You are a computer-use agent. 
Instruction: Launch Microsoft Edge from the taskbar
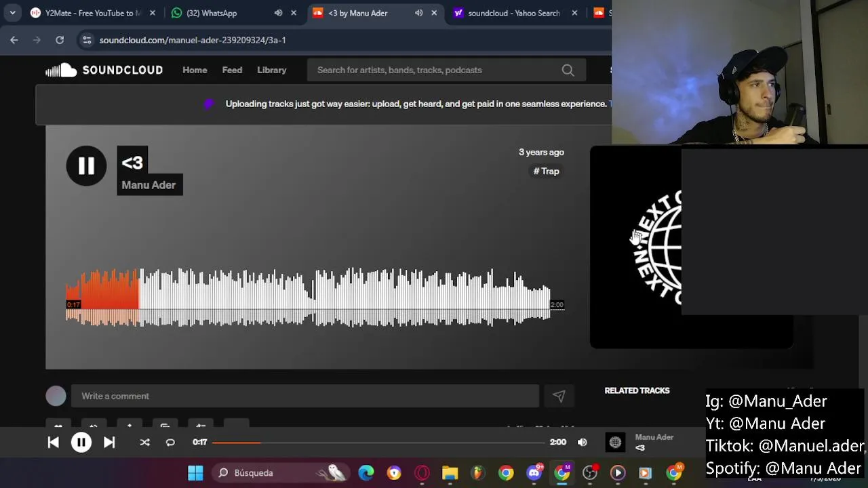pyautogui.click(x=366, y=473)
